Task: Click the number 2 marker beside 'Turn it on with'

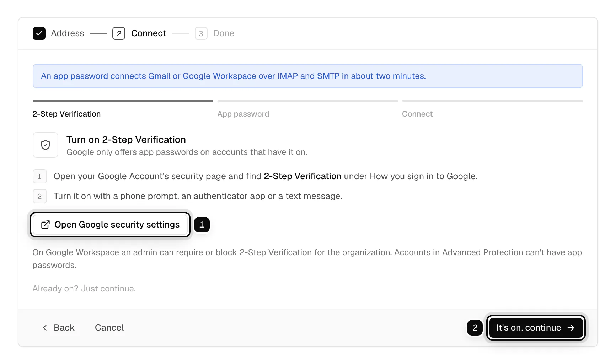Action: point(40,196)
